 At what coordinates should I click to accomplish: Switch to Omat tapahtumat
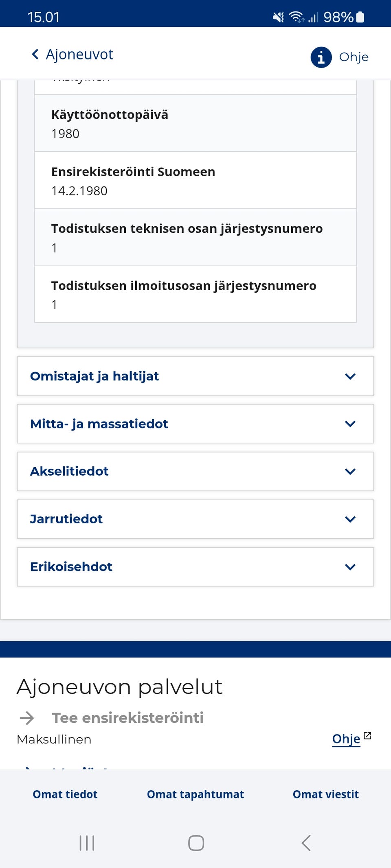click(195, 794)
